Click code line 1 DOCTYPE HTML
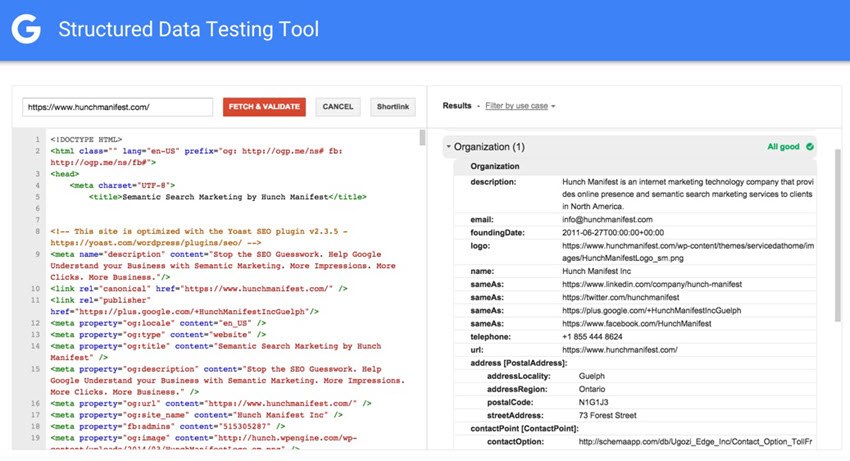This screenshot has height=461, width=850. (86, 139)
